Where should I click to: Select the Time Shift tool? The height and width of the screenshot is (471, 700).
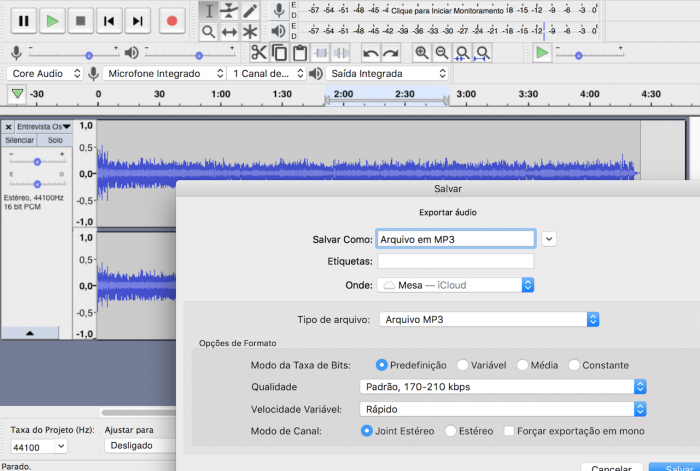click(x=229, y=32)
